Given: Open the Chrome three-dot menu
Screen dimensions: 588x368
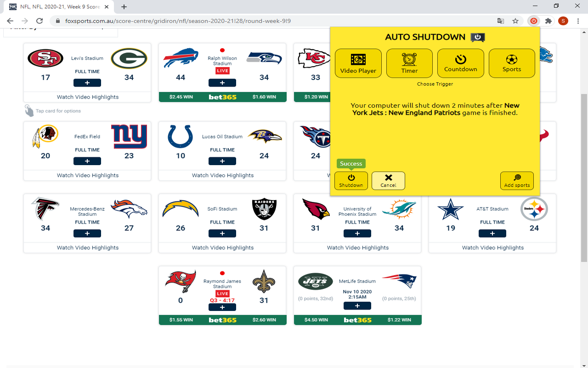Looking at the screenshot, I should point(578,21).
